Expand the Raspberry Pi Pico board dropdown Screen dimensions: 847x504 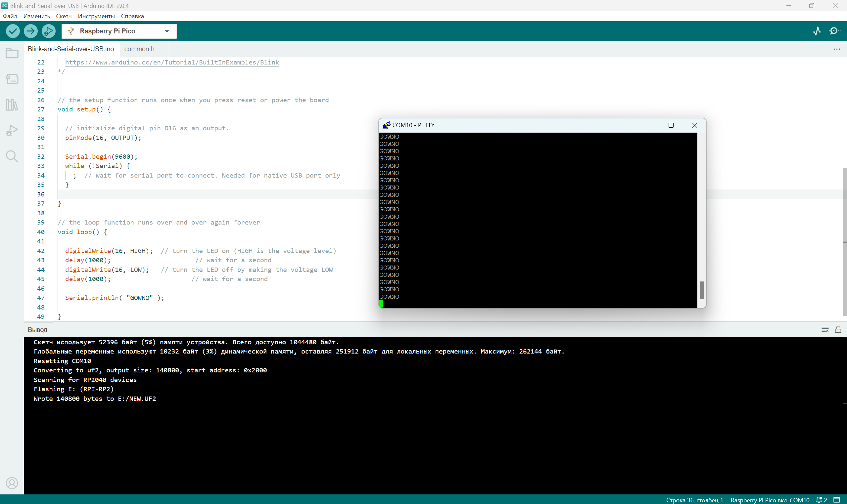pyautogui.click(x=166, y=31)
